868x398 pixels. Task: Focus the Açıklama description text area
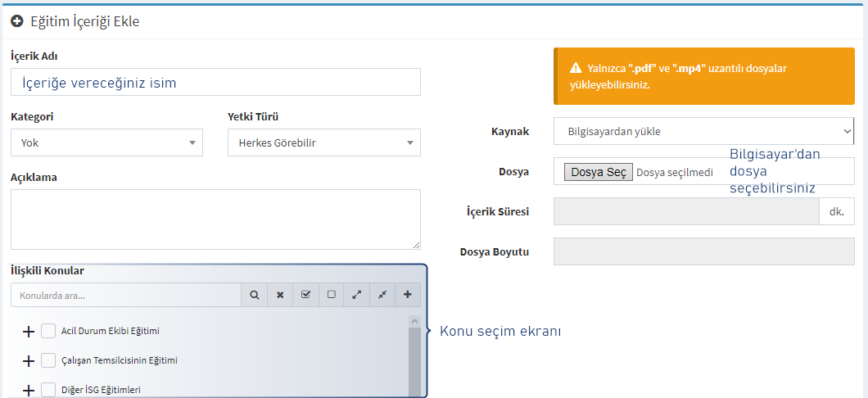(215, 219)
